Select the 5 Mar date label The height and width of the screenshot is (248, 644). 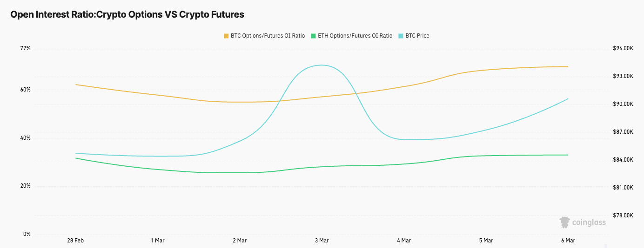pyautogui.click(x=486, y=241)
